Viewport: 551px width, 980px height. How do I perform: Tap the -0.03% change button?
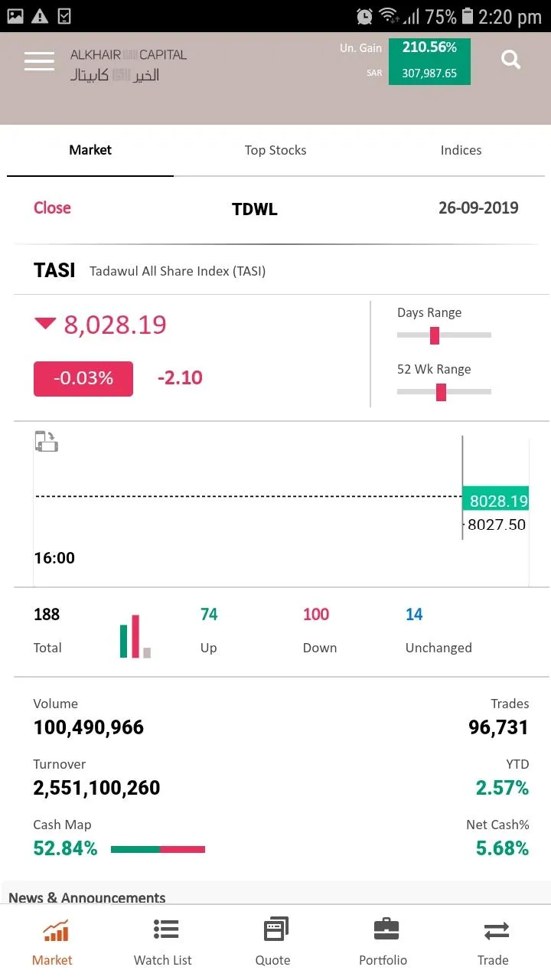point(83,378)
